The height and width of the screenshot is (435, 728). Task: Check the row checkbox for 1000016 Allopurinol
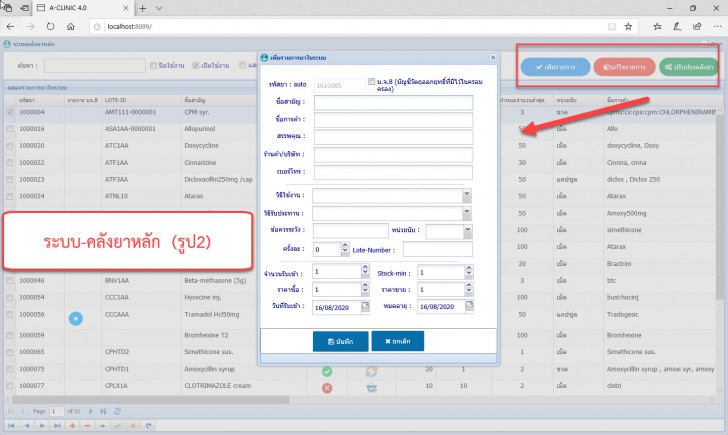(10, 129)
